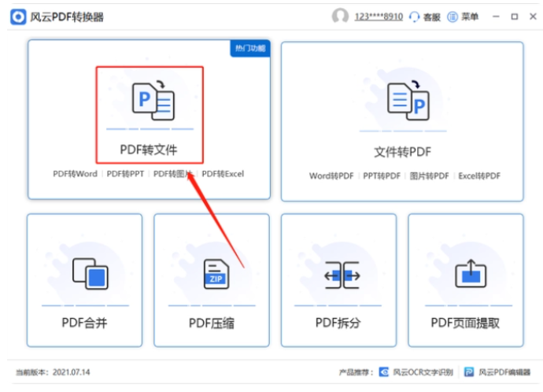Select the PDF合并 merge icon
This screenshot has height=392, width=543.
[90, 273]
